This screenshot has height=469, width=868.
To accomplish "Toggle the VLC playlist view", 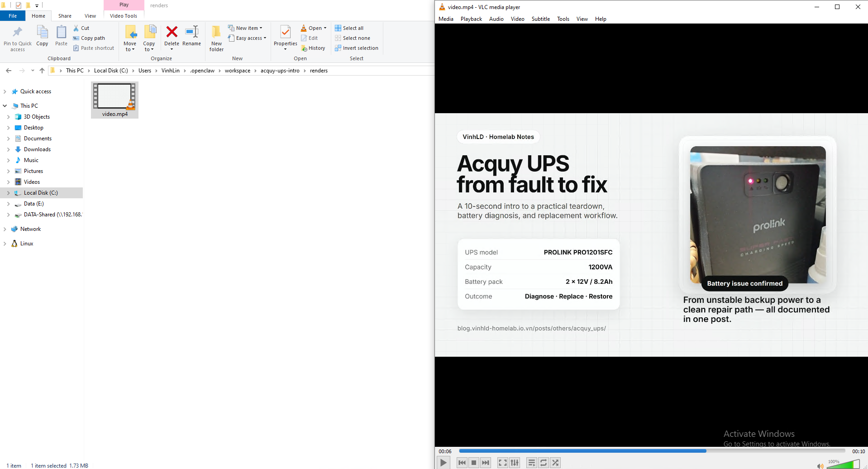I will 532,463.
